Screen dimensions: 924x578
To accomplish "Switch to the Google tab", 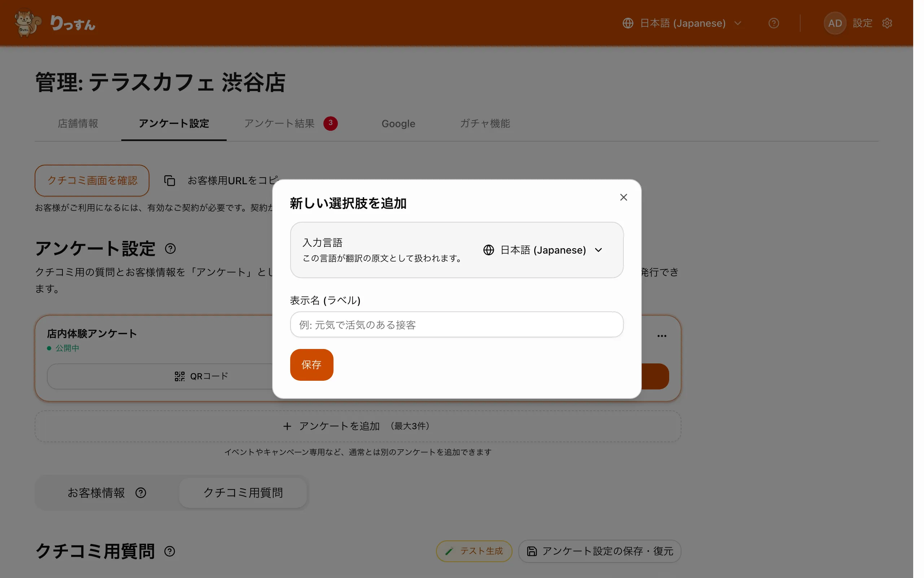I will point(398,124).
